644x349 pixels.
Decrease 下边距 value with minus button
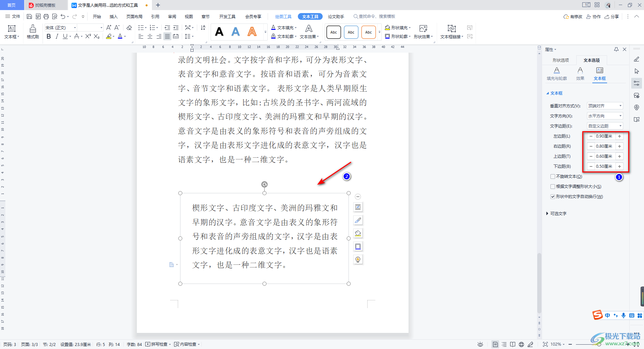tap(591, 166)
